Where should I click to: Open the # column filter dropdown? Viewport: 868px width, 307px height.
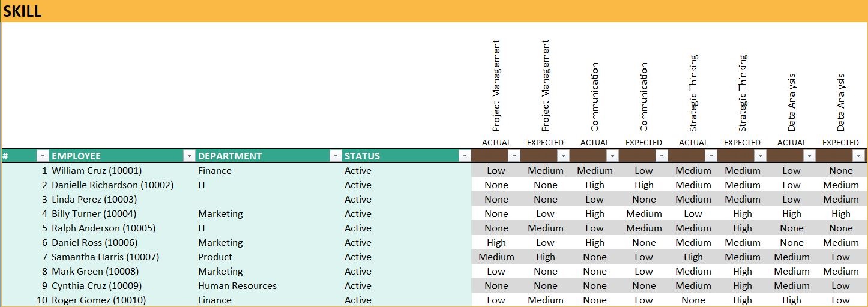[43, 156]
